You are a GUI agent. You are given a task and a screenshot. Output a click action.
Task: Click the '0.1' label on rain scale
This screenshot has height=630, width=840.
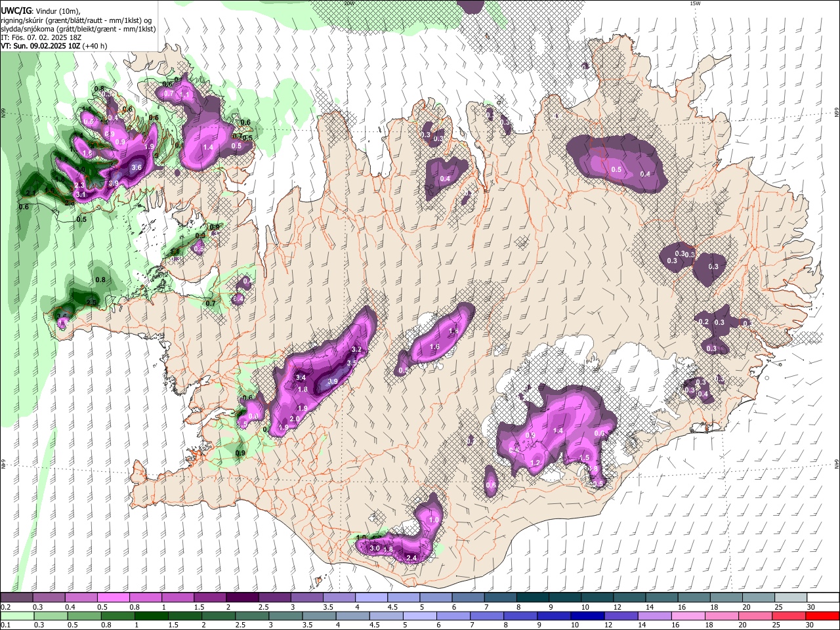(5, 625)
